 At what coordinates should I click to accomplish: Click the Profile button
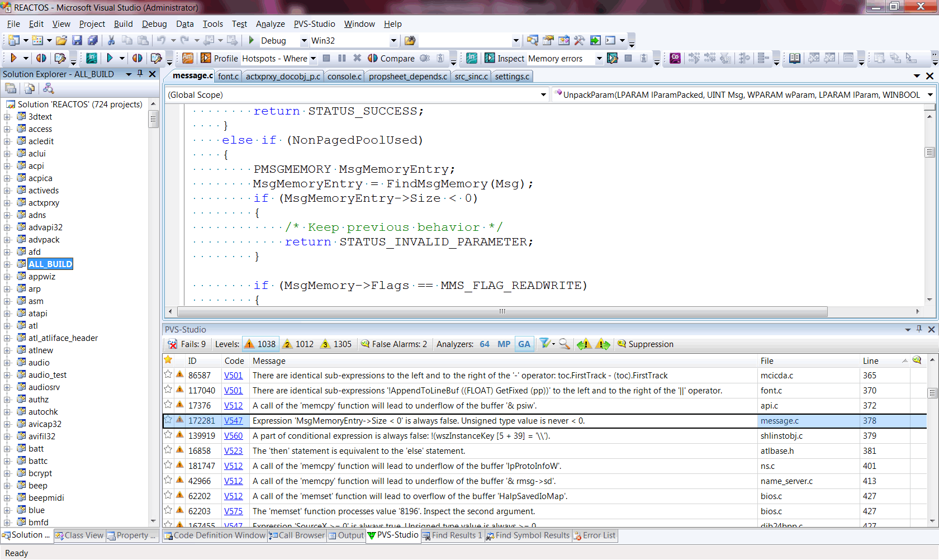tap(219, 58)
